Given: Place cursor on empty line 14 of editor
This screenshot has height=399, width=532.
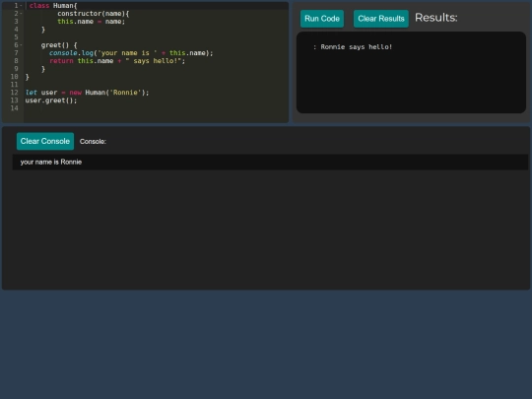Looking at the screenshot, I should pyautogui.click(x=156, y=108).
